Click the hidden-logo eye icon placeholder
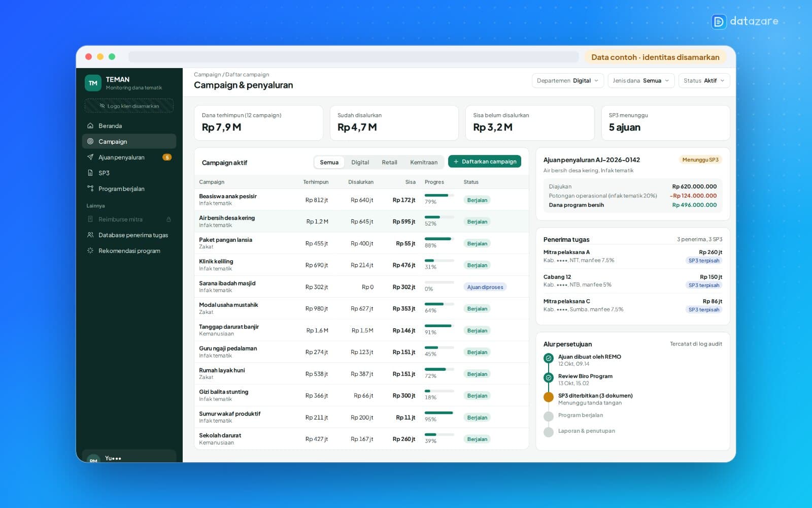Viewport: 812px width, 508px height. (x=102, y=106)
